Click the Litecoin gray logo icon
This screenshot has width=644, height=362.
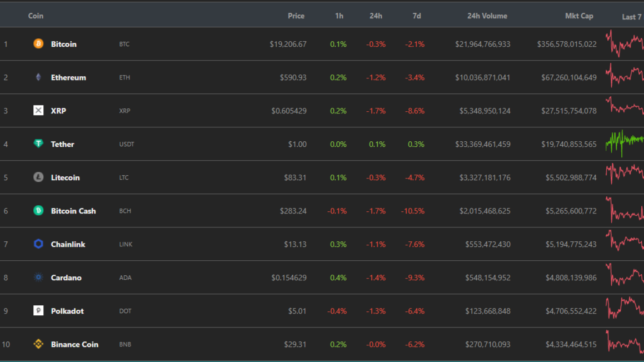point(38,177)
